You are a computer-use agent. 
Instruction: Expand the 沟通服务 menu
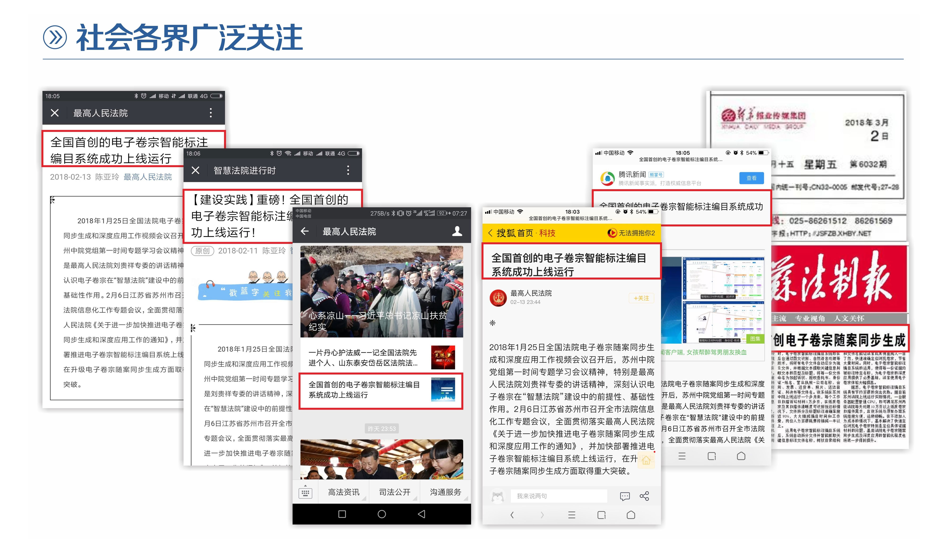445,492
